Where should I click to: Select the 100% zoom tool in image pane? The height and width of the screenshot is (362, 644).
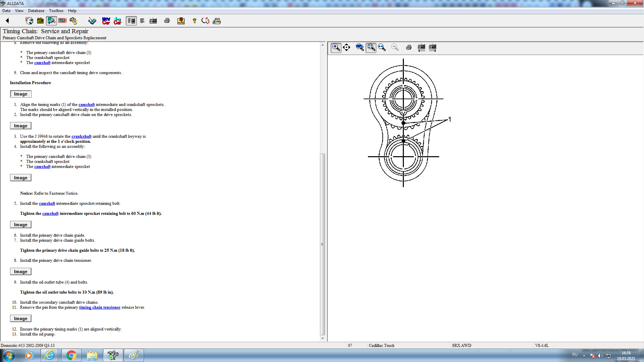(360, 47)
